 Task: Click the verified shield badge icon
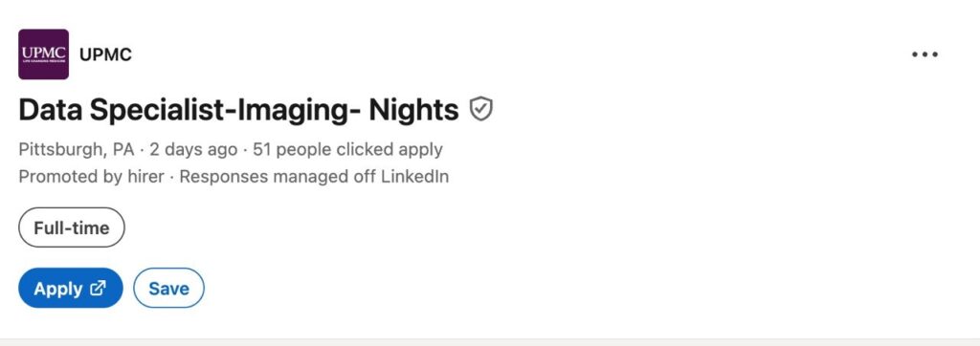(x=481, y=109)
